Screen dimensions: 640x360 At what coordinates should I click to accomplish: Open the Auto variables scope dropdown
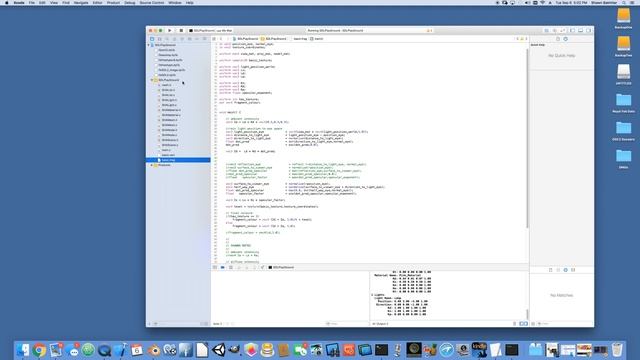pyautogui.click(x=218, y=324)
